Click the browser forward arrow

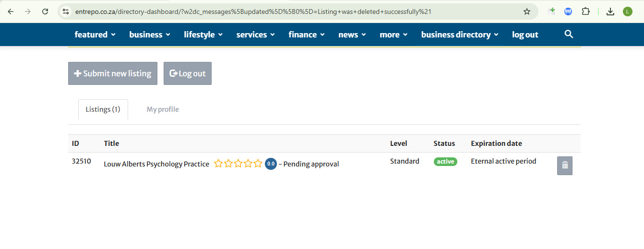(x=28, y=12)
